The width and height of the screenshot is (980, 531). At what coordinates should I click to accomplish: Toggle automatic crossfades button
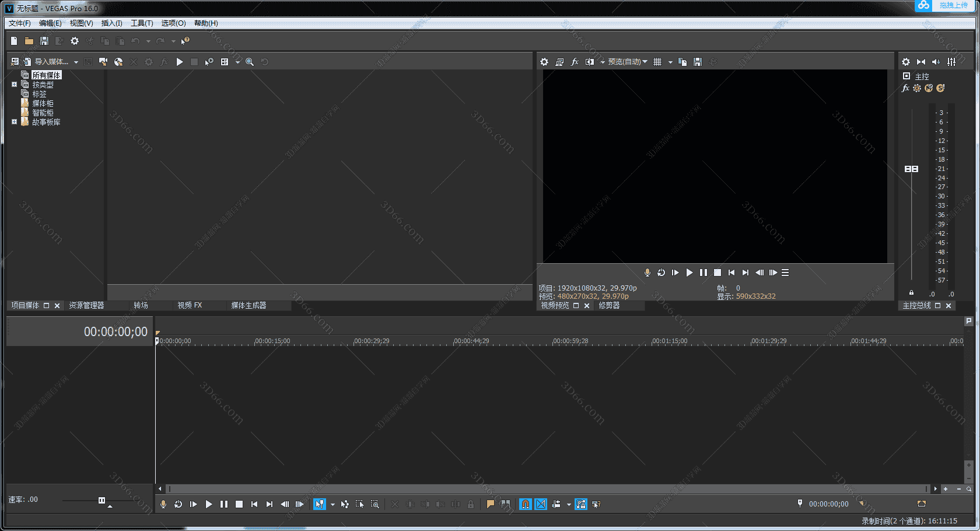[541, 504]
